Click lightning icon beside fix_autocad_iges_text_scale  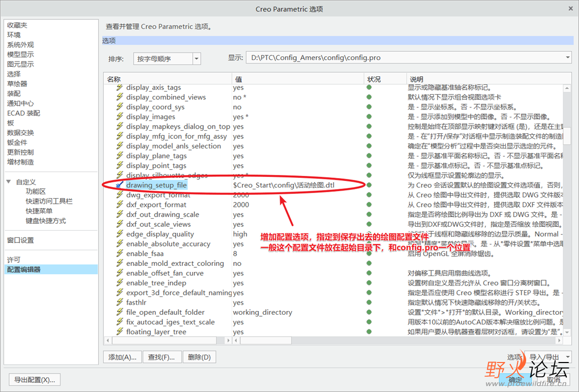pos(119,322)
